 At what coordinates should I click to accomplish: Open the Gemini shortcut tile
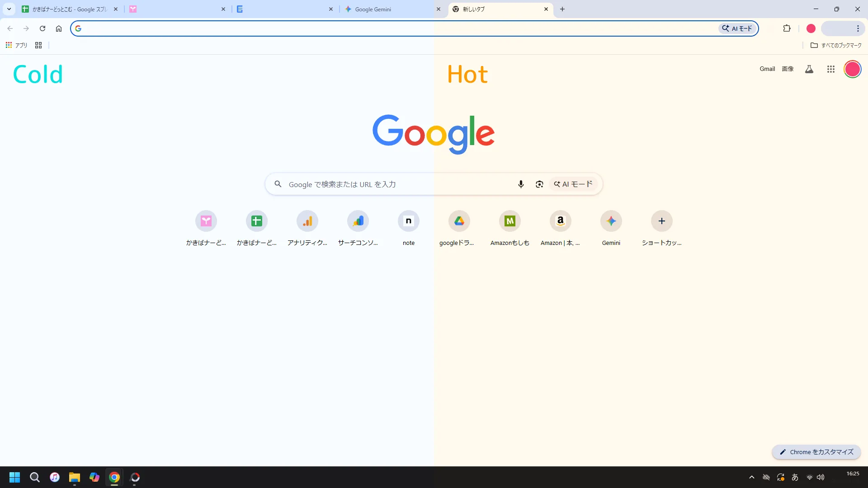tap(611, 221)
